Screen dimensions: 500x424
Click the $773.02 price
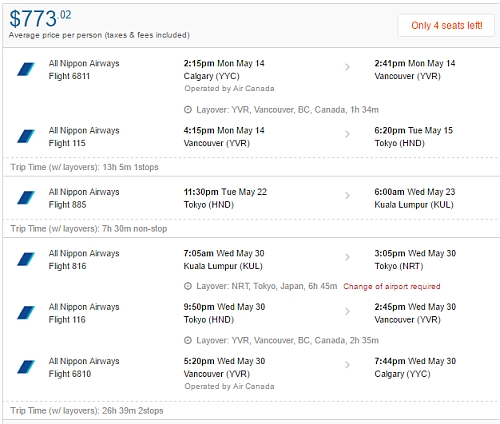(x=40, y=18)
